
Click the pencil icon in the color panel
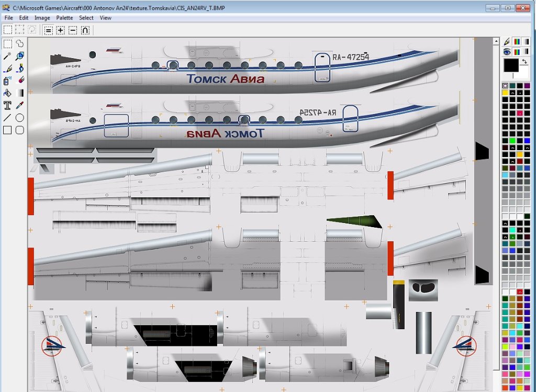tap(507, 42)
